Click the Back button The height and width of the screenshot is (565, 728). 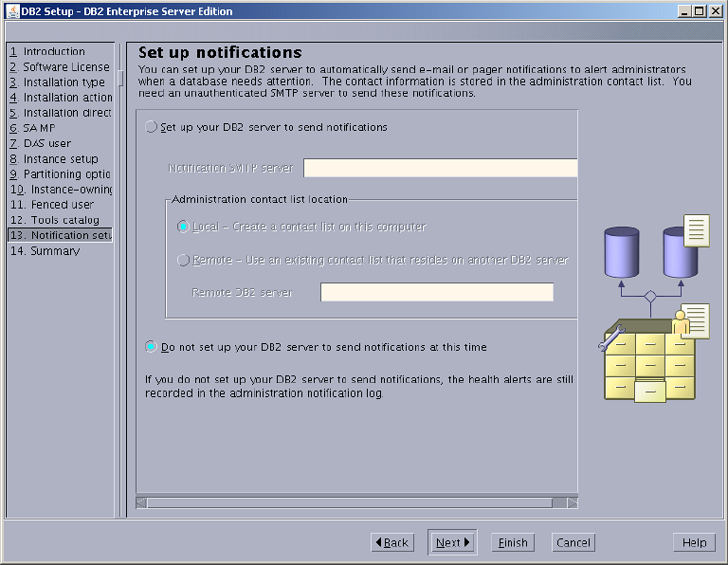[392, 542]
